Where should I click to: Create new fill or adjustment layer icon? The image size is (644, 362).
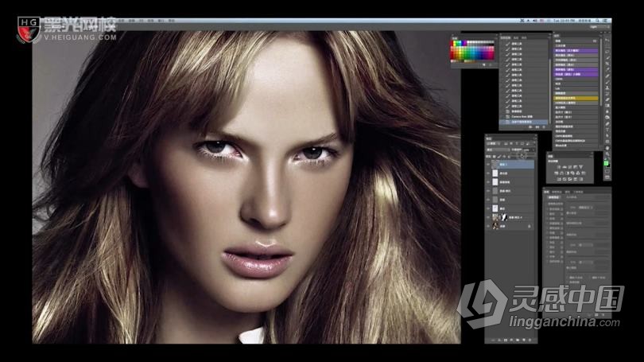[x=512, y=341]
